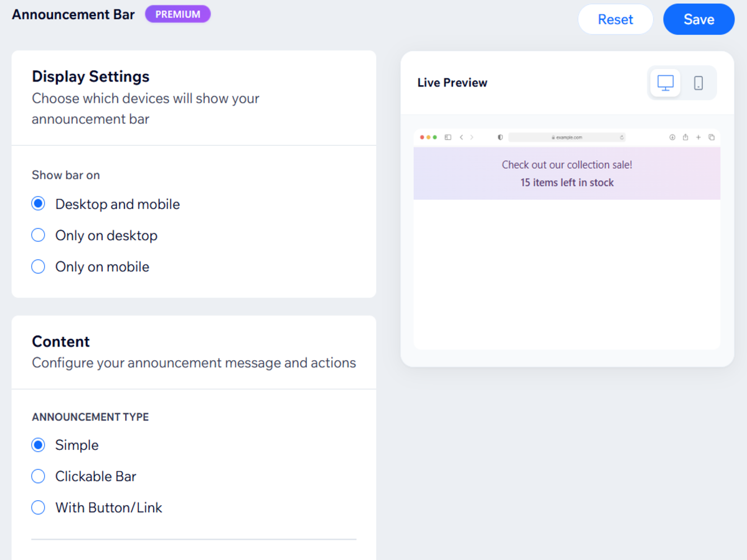Click the privacy shield icon in preview

pyautogui.click(x=500, y=138)
